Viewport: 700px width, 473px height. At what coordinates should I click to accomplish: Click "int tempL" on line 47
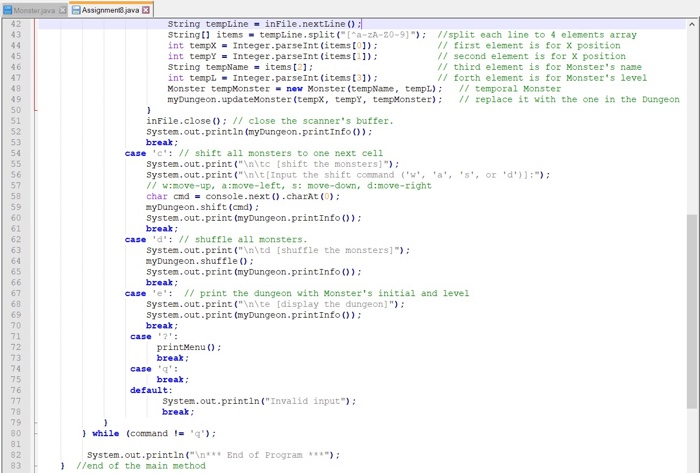192,78
